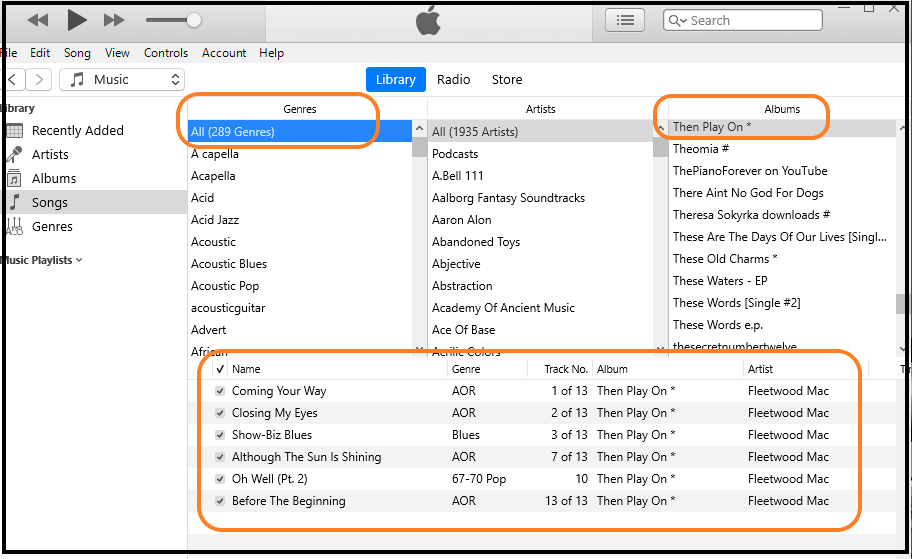Click the magnifier icon in Search
The image size is (912, 559).
(675, 20)
